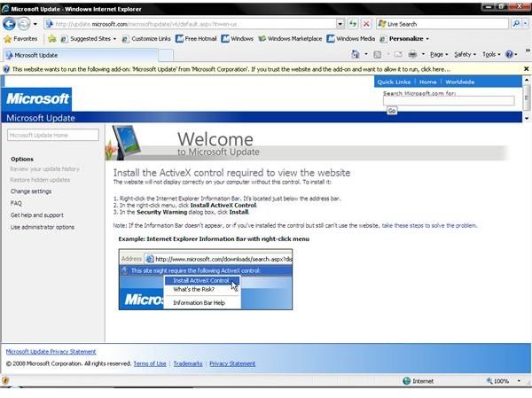Open Restore hidden updates
Screen dimensions: 532x398
click(x=40, y=180)
